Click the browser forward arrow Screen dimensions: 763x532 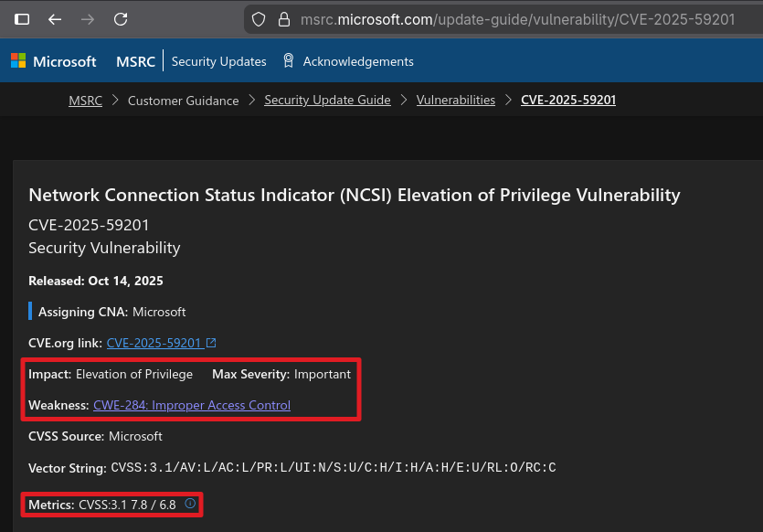[x=88, y=19]
